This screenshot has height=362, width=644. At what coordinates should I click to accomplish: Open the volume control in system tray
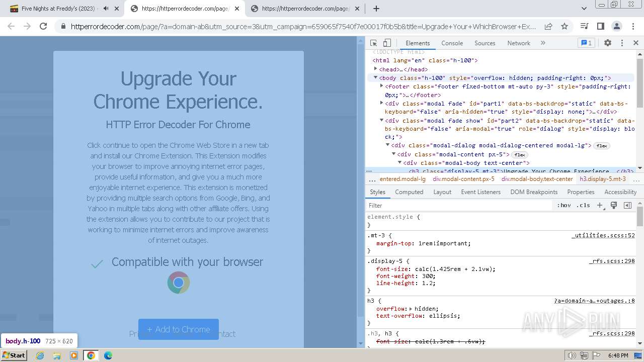point(572,355)
